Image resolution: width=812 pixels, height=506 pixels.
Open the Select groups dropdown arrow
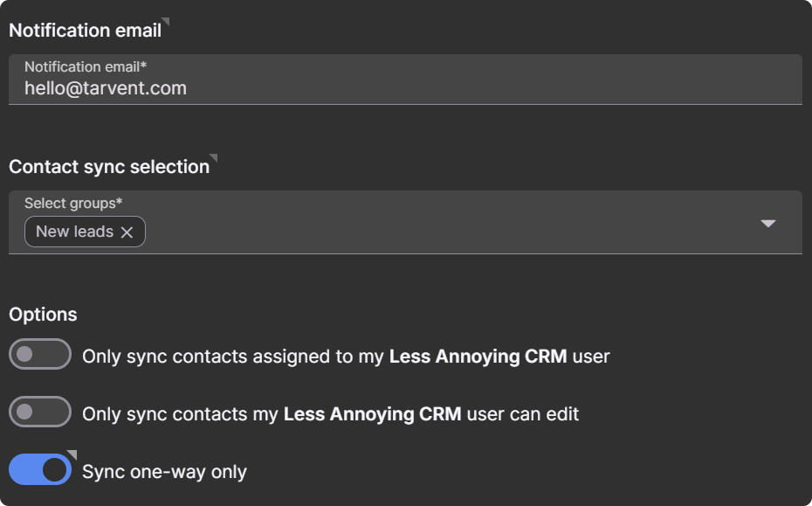767,224
